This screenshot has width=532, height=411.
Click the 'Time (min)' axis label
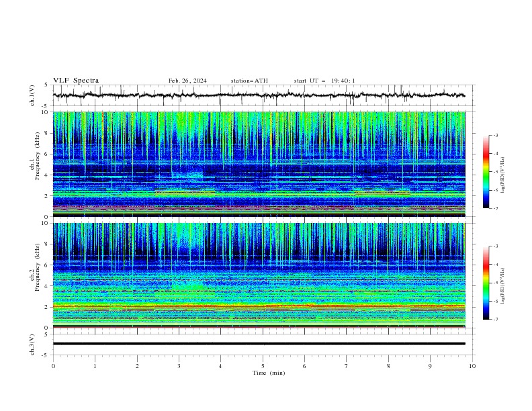click(269, 373)
